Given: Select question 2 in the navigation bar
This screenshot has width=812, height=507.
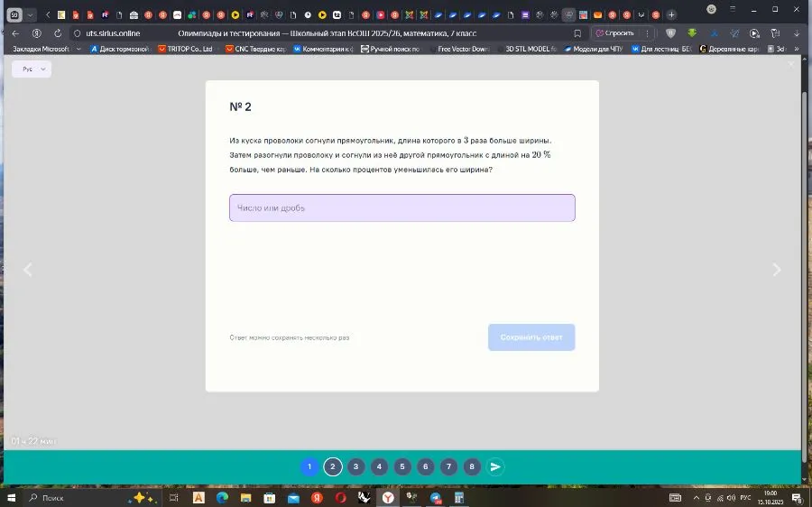Looking at the screenshot, I should (x=332, y=466).
